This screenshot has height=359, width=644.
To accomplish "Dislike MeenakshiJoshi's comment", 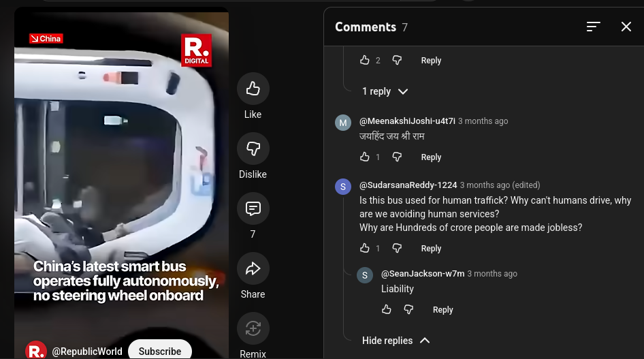I will (397, 157).
